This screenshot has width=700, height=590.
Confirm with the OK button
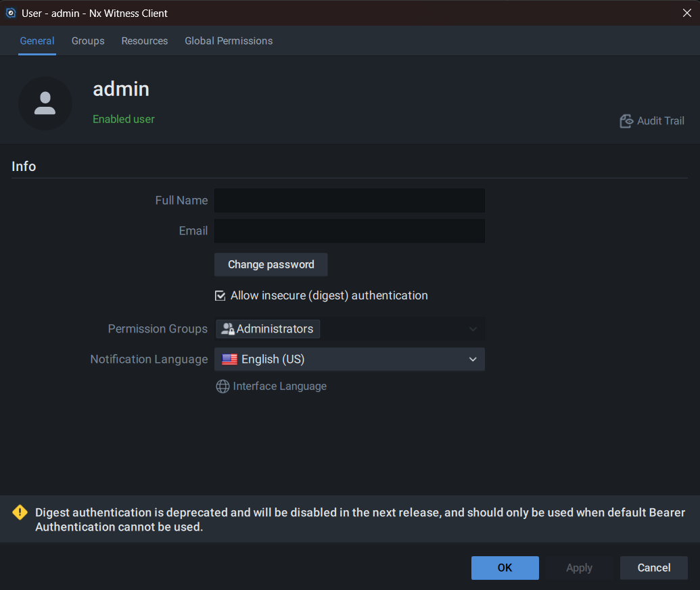pos(505,568)
